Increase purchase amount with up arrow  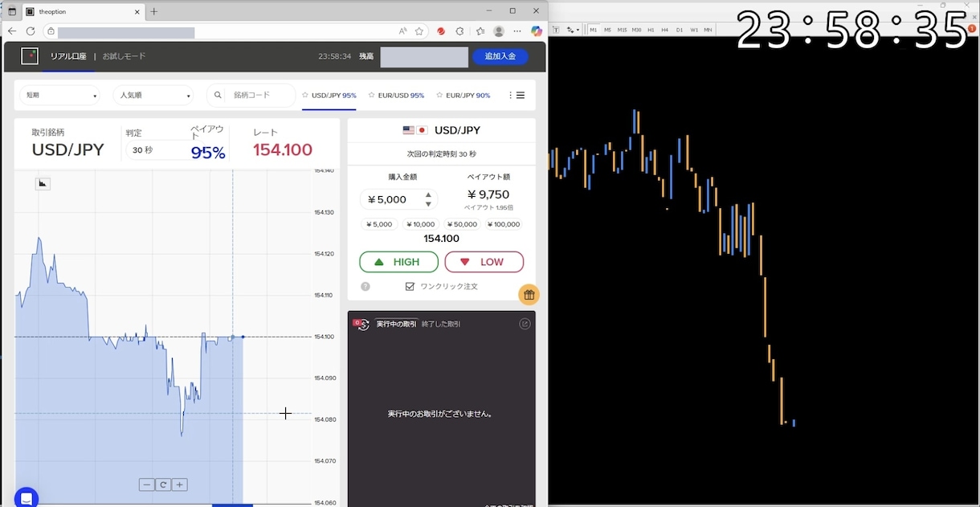tap(428, 194)
